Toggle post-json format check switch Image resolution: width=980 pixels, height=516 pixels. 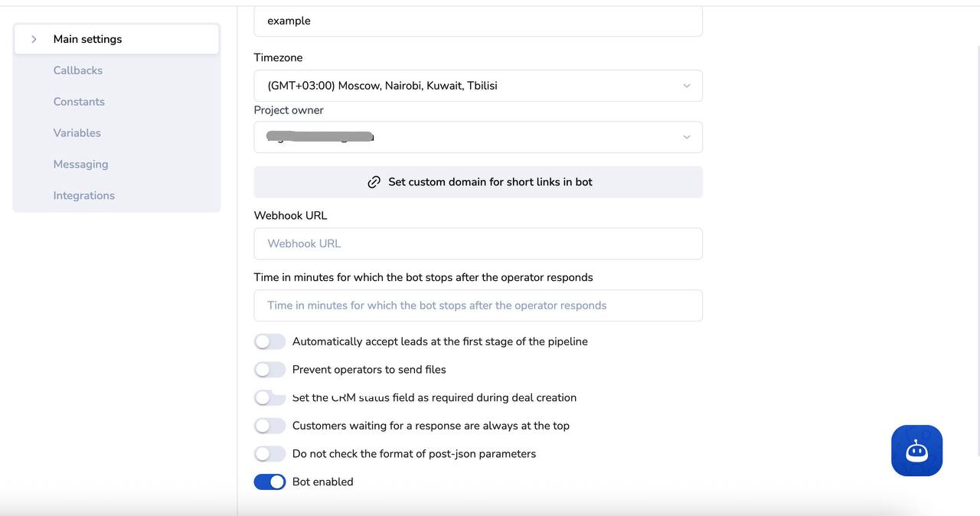269,454
